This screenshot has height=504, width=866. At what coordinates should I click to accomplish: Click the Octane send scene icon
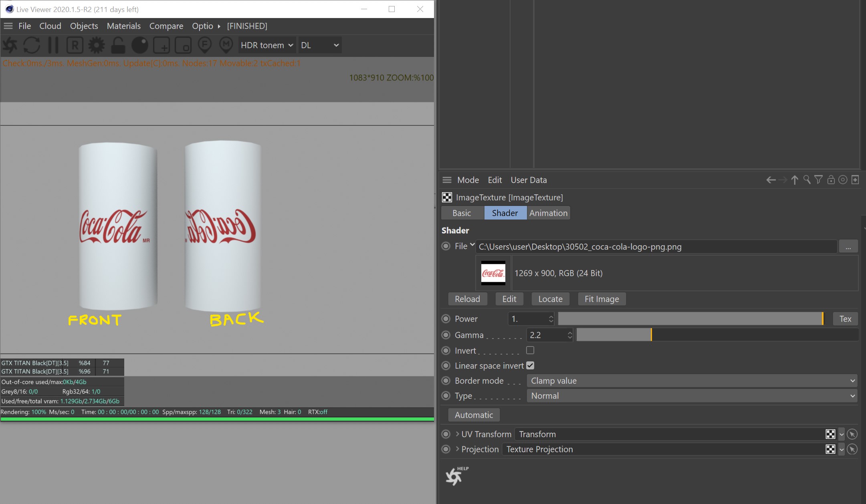[x=10, y=45]
